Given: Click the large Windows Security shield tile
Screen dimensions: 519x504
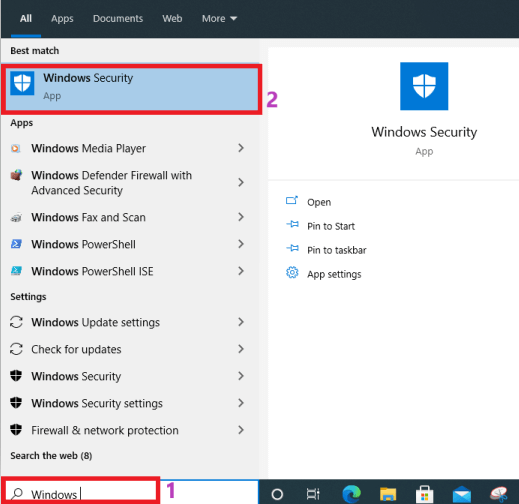Looking at the screenshot, I should 424,86.
